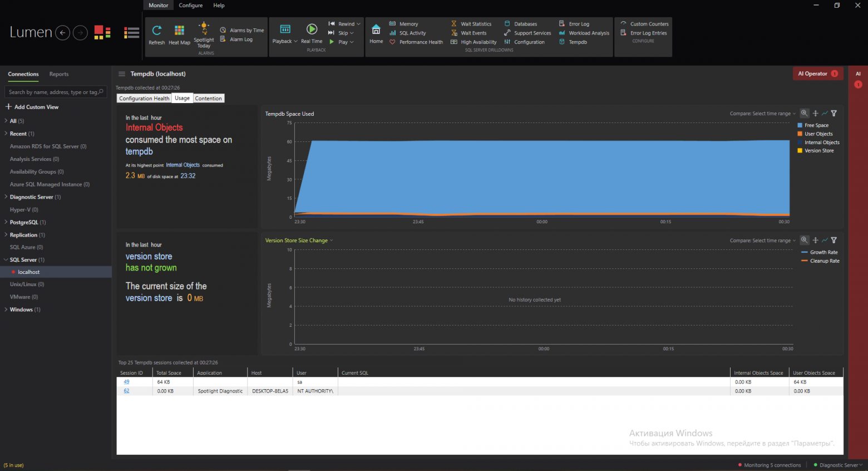Open the Configure menu tab

[x=191, y=5]
